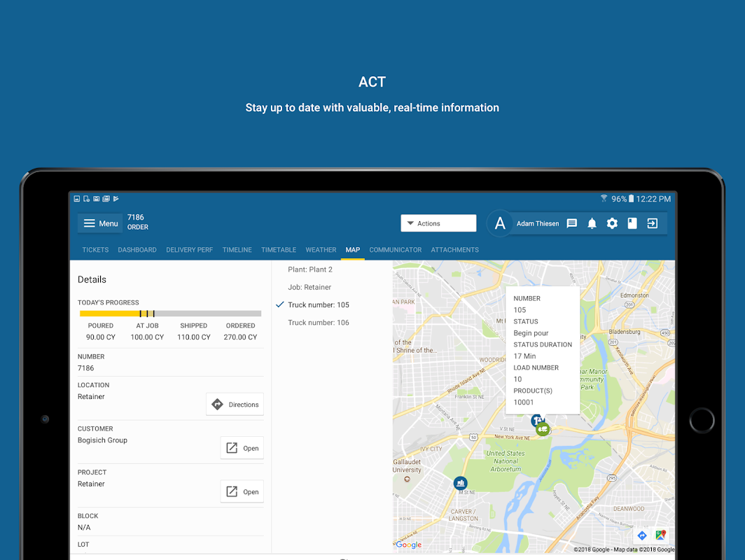The width and height of the screenshot is (745, 560).
Task: Open the settings gear icon
Action: click(612, 223)
